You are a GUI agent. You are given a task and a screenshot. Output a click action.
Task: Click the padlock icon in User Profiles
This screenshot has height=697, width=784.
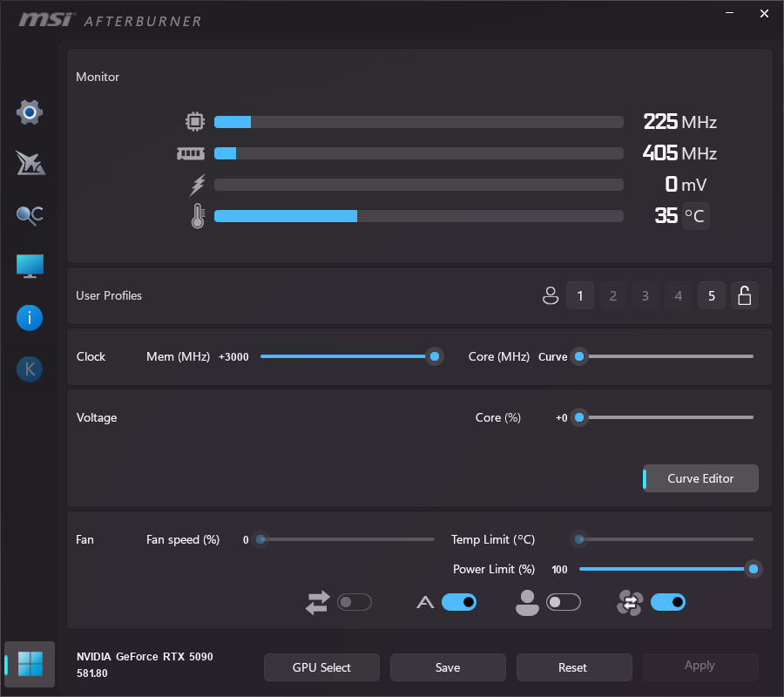pyautogui.click(x=744, y=296)
